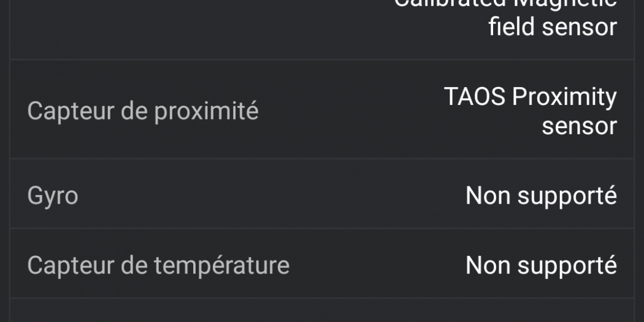Click the word "sensor" under TAOS Proximity

click(579, 126)
